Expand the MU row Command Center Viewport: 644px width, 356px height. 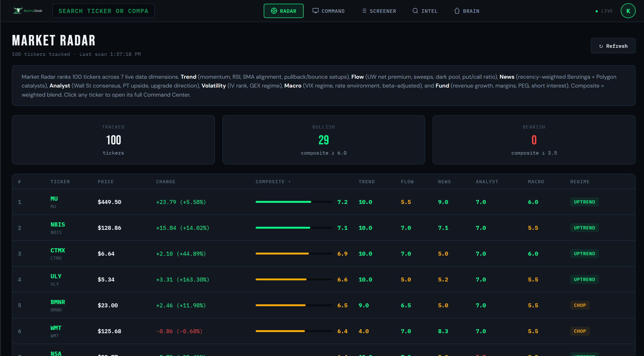pos(54,199)
